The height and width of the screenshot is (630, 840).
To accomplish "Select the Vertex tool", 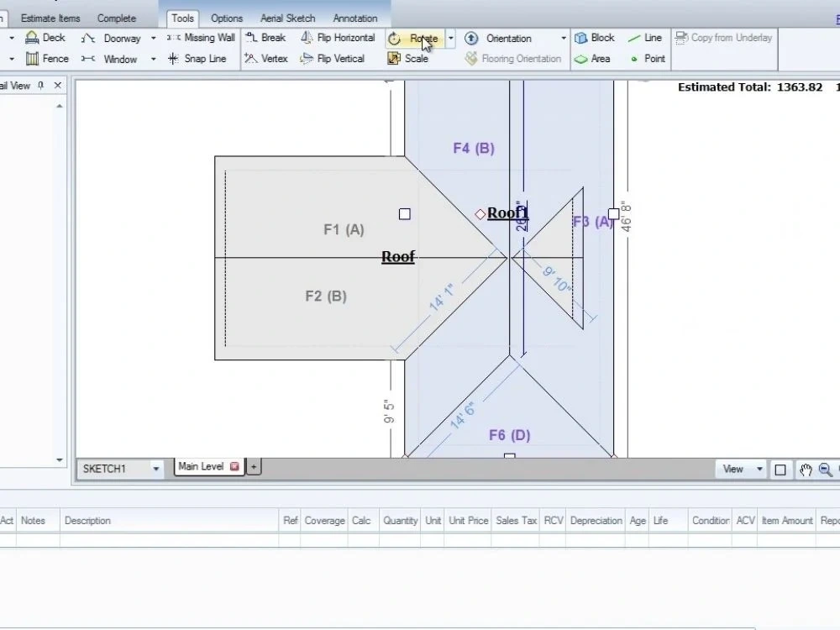I will (x=266, y=58).
